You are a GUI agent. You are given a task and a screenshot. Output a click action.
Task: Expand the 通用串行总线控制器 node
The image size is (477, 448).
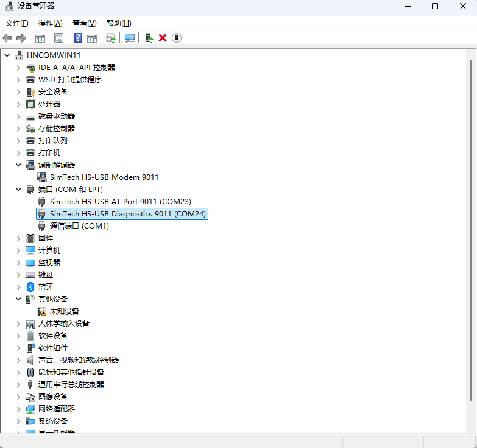(18, 384)
